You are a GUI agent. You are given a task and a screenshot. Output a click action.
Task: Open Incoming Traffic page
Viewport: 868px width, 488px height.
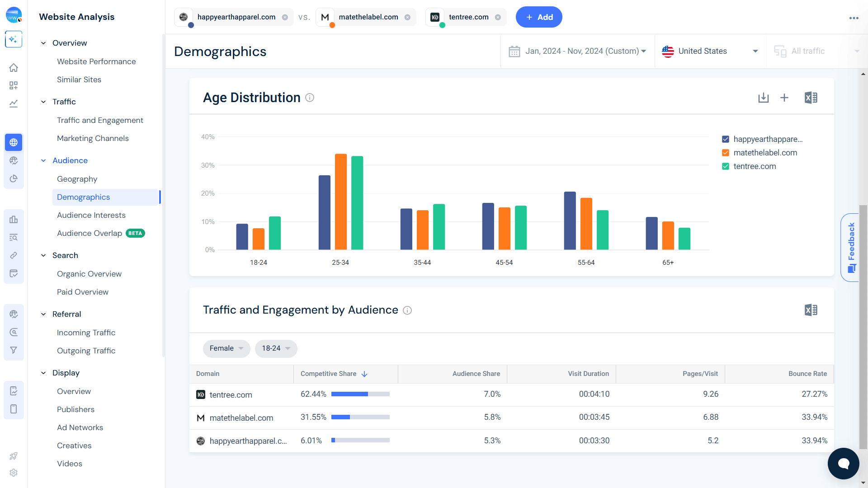point(86,333)
